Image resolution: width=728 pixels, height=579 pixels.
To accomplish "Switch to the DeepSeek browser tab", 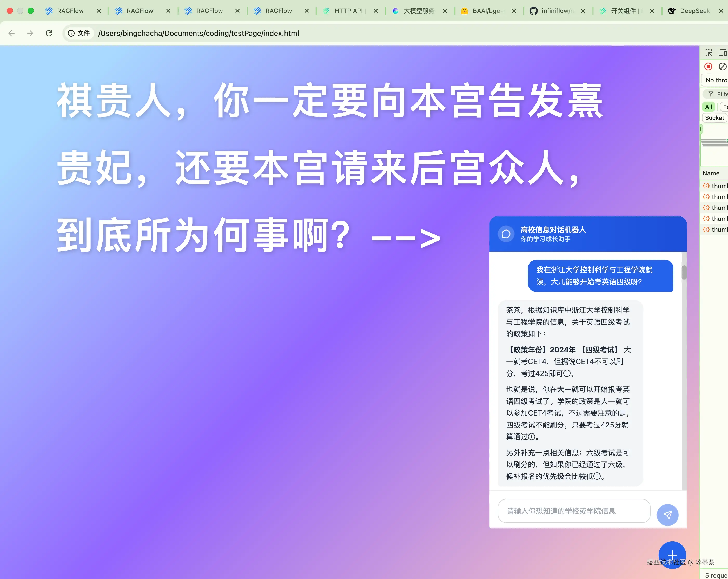I will pos(694,11).
